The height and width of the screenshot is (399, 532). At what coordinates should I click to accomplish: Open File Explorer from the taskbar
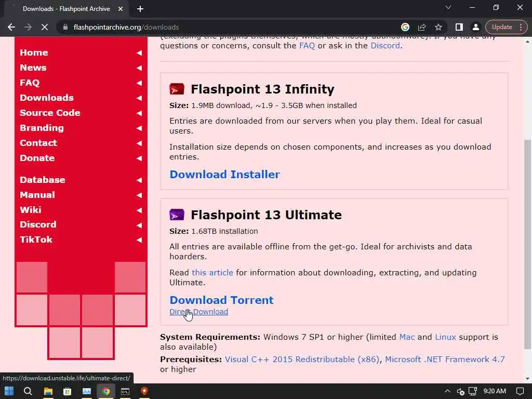(48, 391)
